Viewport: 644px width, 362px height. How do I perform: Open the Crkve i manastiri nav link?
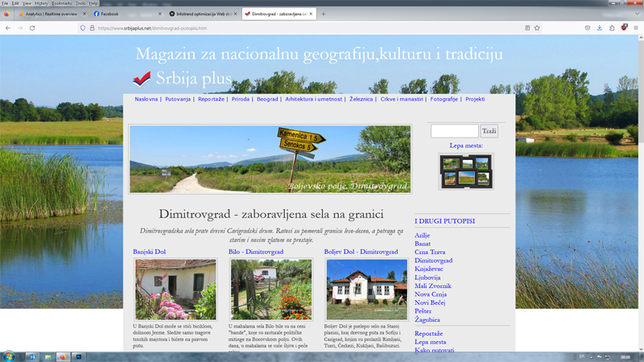click(x=402, y=99)
